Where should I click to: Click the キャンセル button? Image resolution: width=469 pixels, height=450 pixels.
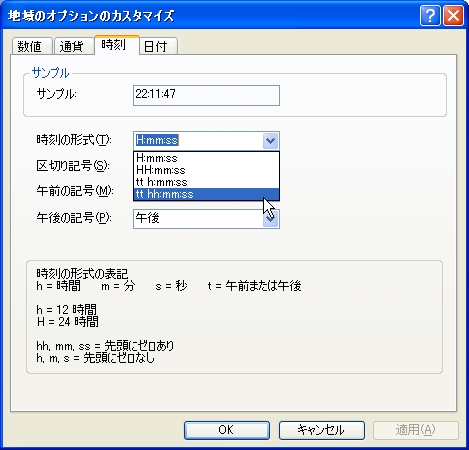322,430
